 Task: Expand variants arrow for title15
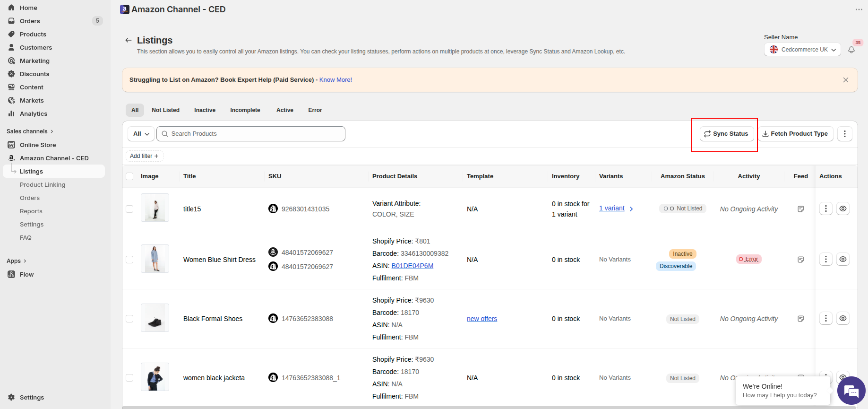pos(631,209)
